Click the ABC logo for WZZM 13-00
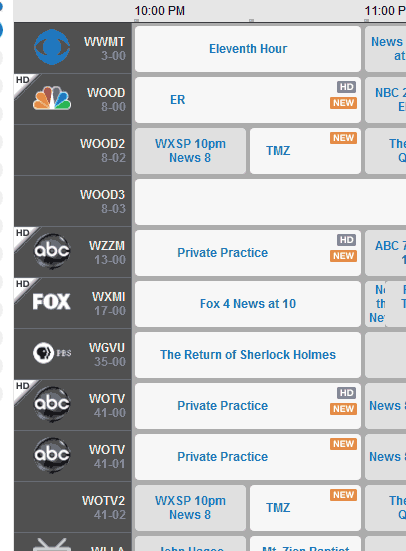This screenshot has width=406, height=551. pos(52,251)
